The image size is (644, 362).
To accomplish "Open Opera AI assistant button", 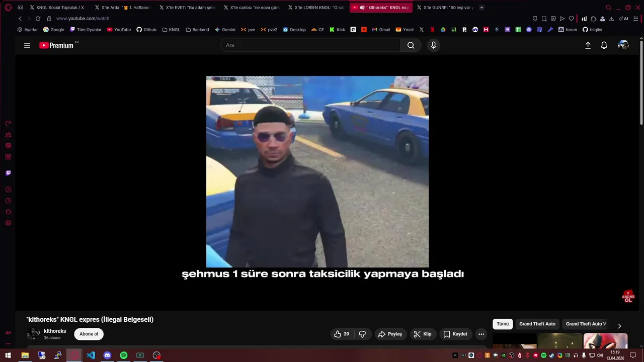I will (624, 19).
